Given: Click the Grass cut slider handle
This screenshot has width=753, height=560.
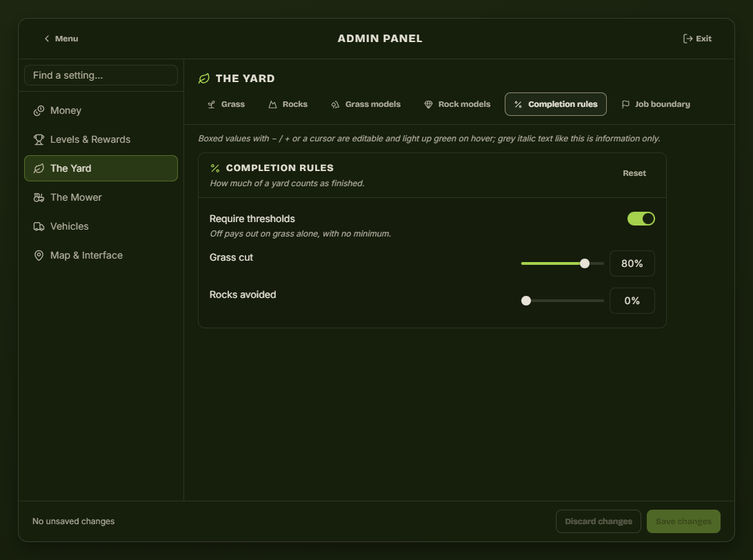Looking at the screenshot, I should click(x=585, y=263).
